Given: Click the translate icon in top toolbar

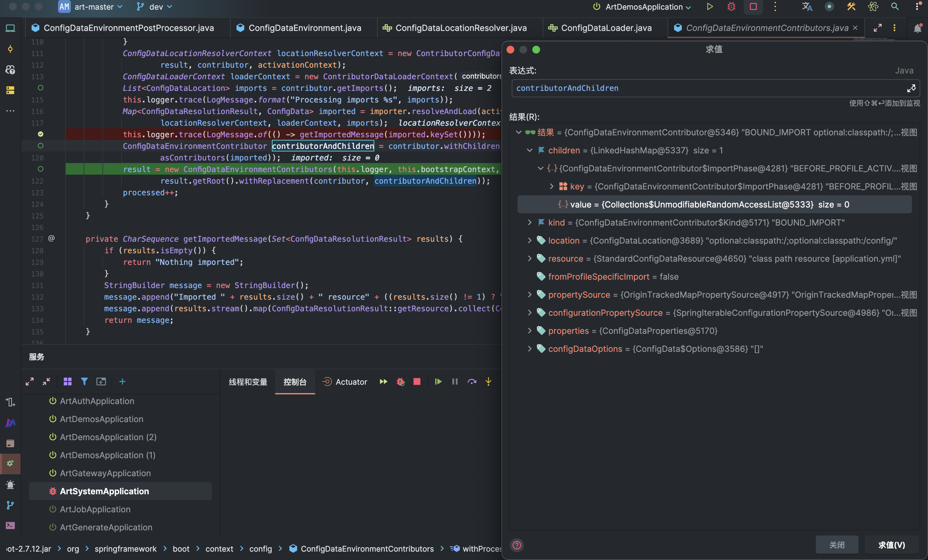Looking at the screenshot, I should coord(807,7).
